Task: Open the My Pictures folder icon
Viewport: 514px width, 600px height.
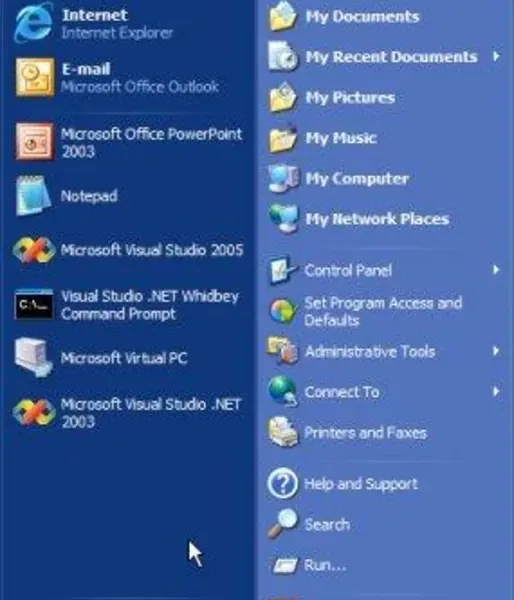Action: [283, 97]
